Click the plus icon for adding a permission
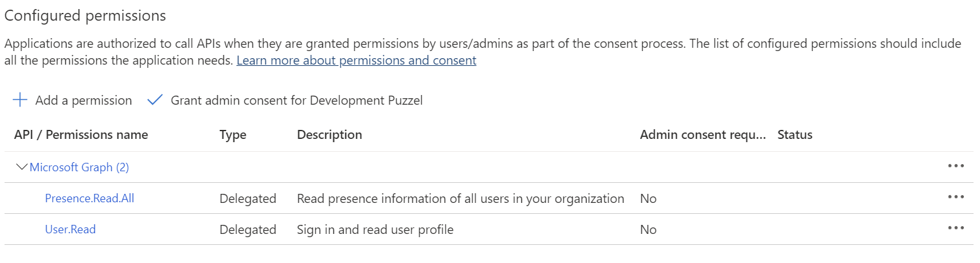The image size is (980, 263). coord(20,100)
